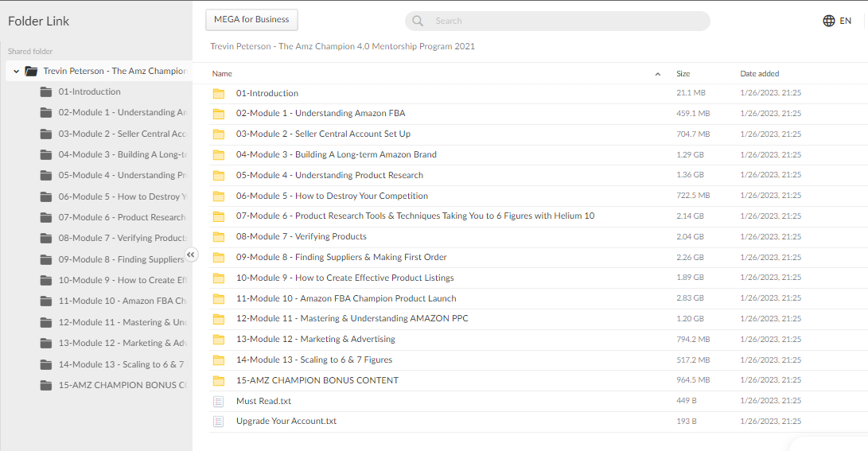Click folder icon of 05-Module 4 row in file list

point(219,176)
